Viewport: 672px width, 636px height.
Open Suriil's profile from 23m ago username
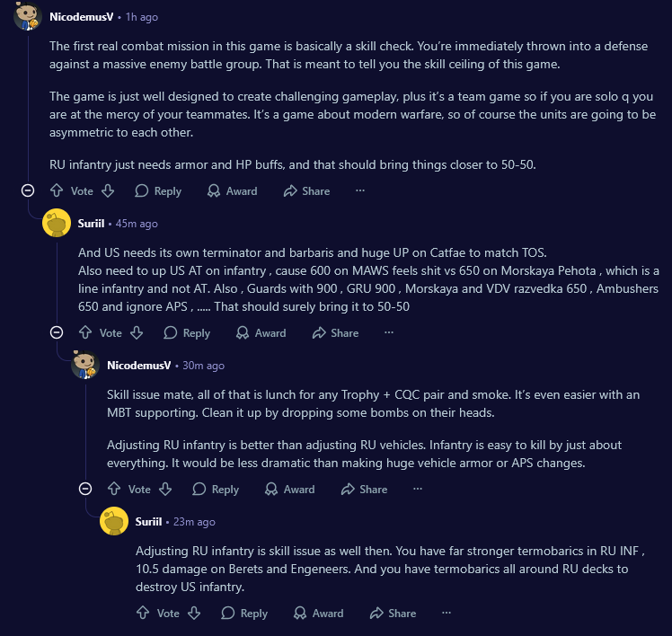[148, 521]
